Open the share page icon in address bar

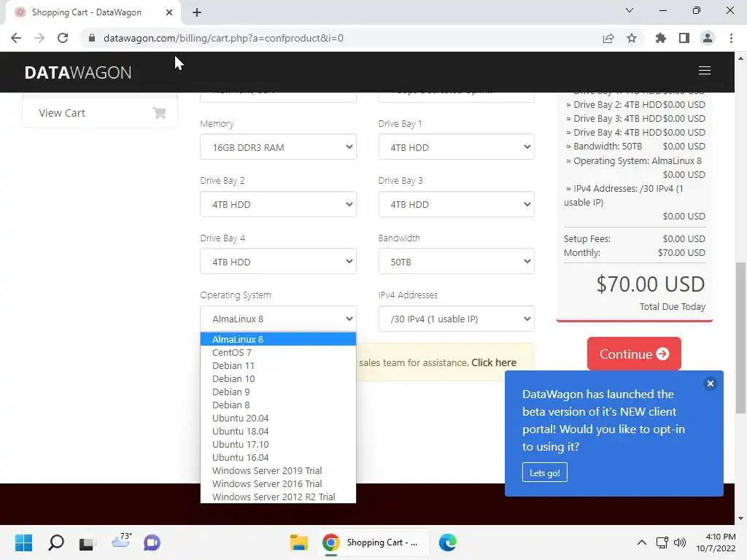click(x=608, y=38)
